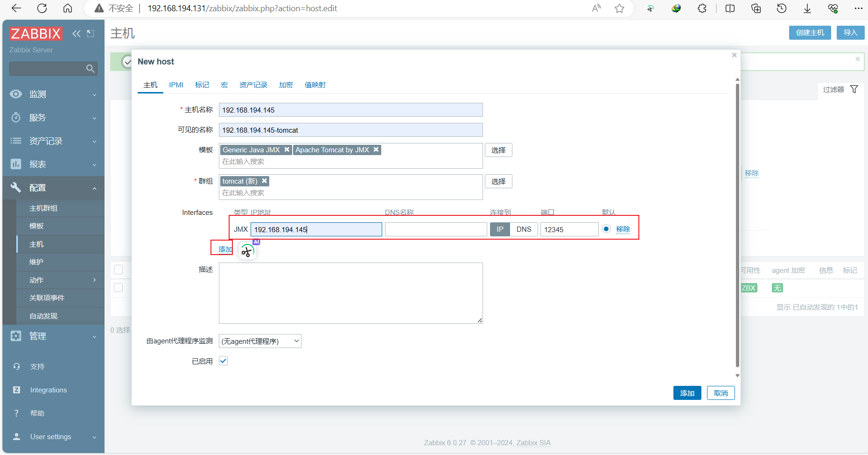Click the browser refresh icon

[42, 8]
